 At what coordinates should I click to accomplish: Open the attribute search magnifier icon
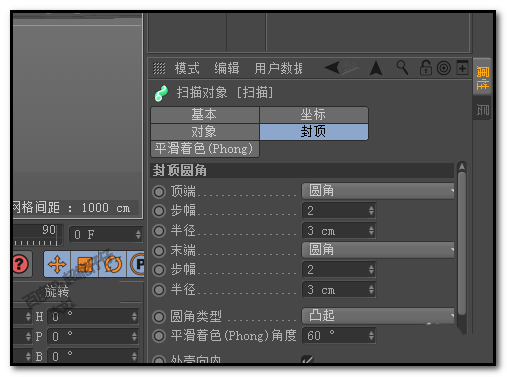[x=402, y=68]
